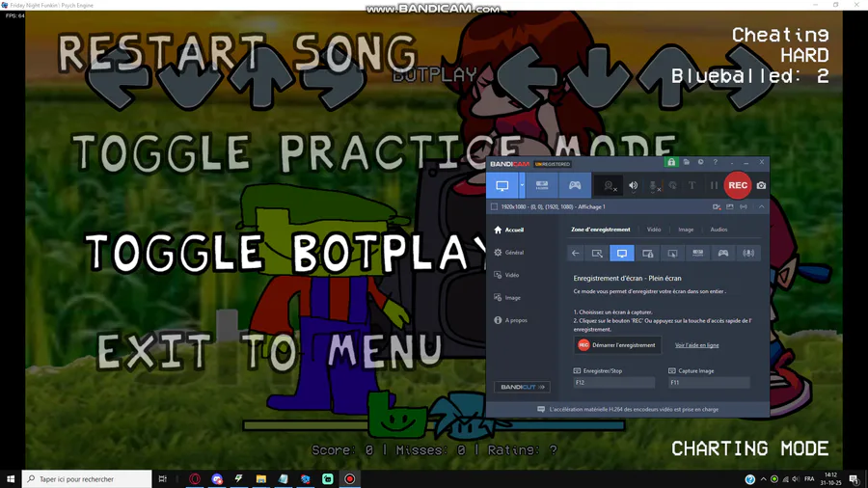Select TOGGLE PRACTICE MODE option
This screenshot has width=868, height=488.
[x=374, y=151]
